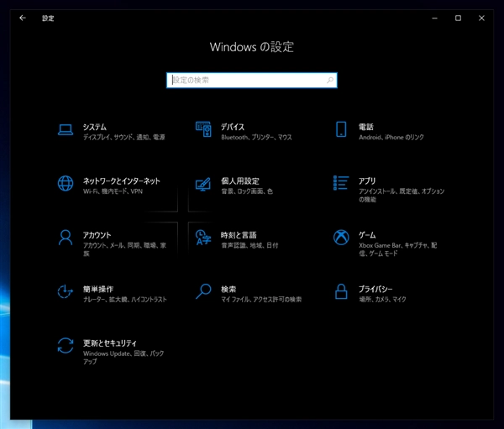504x429 pixels.
Task: Click the 'ナレーター、拡大鏡、ハイコントラスト' description
Action: [125, 299]
